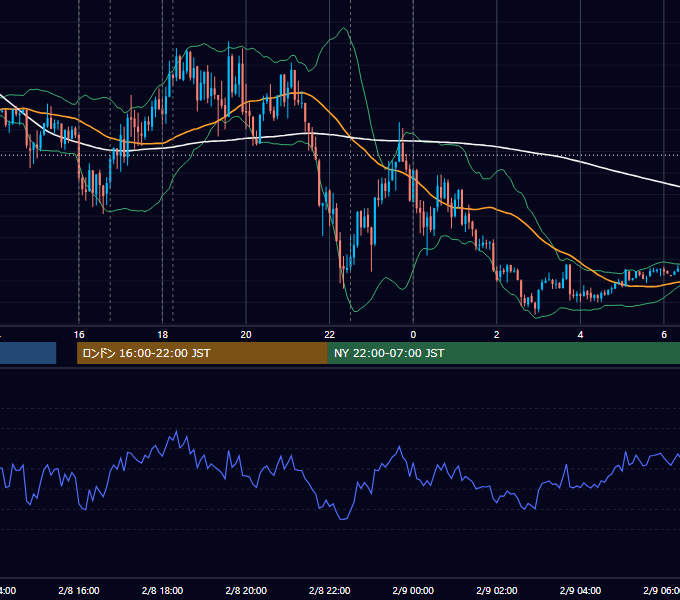The height and width of the screenshot is (600, 680).
Task: Click hour label 2 on price chart axis
Action: 497,335
